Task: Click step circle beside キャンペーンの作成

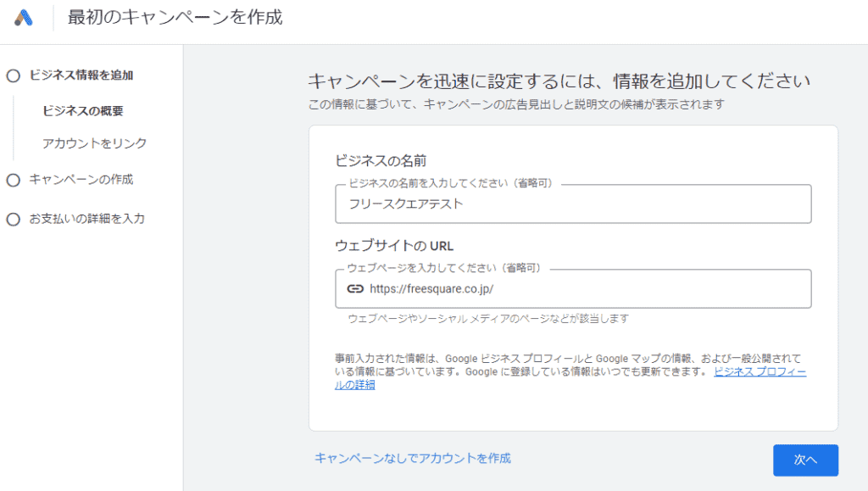Action: coord(13,180)
